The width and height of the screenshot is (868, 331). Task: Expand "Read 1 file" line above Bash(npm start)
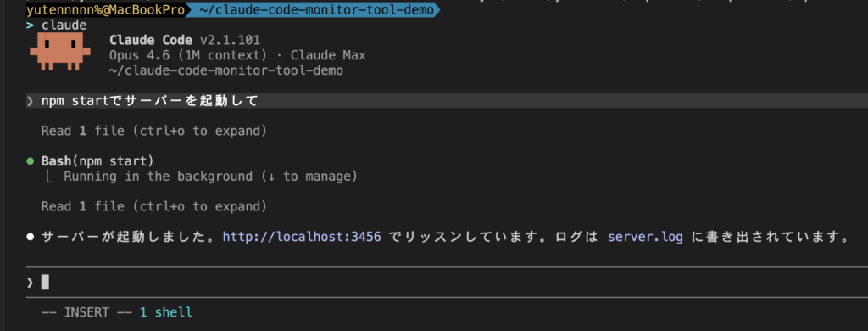(154, 131)
